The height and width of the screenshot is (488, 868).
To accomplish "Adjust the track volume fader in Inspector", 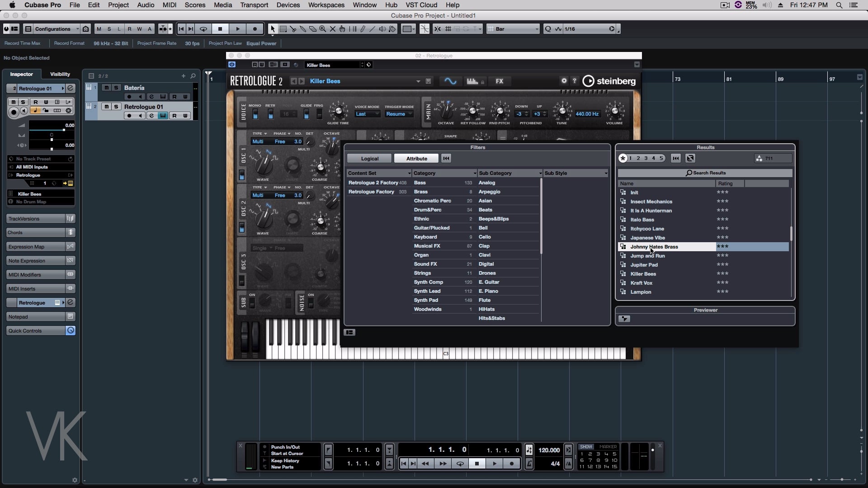I will (x=64, y=130).
